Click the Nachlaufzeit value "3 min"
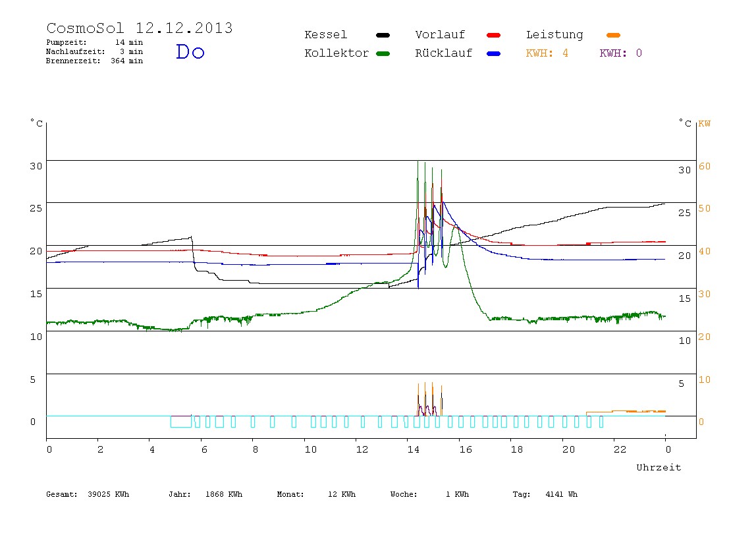 click(x=131, y=51)
